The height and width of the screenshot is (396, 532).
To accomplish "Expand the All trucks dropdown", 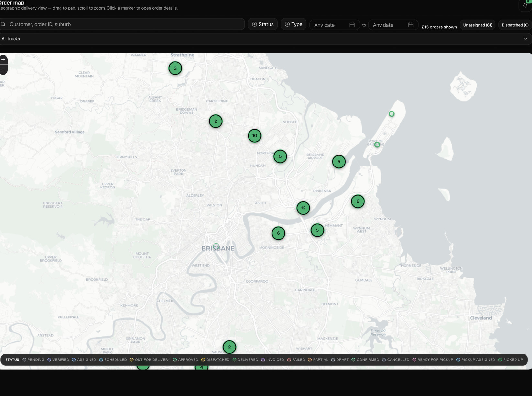I will point(265,39).
